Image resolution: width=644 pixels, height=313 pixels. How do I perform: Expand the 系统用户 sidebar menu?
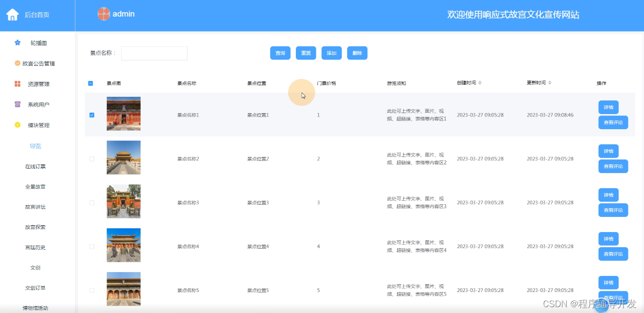(x=38, y=104)
